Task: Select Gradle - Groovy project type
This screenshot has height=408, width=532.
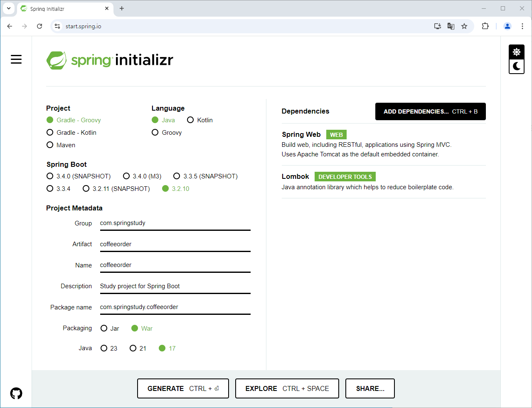Action: pos(74,120)
